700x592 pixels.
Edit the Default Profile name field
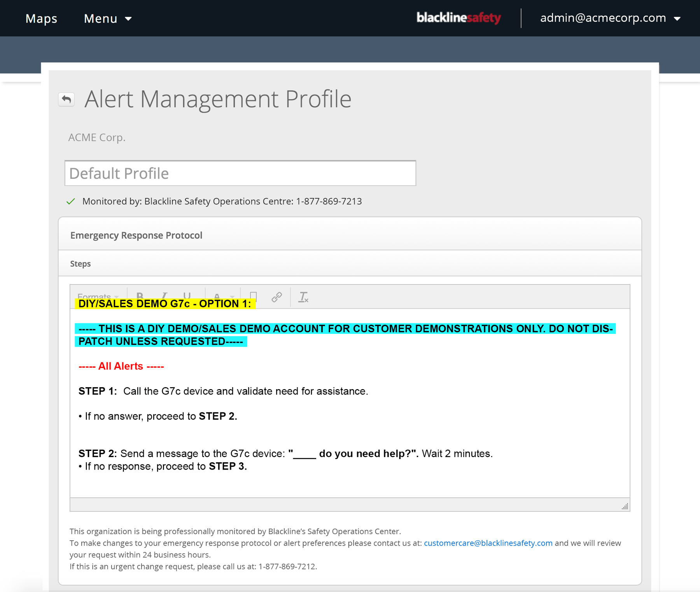point(240,173)
